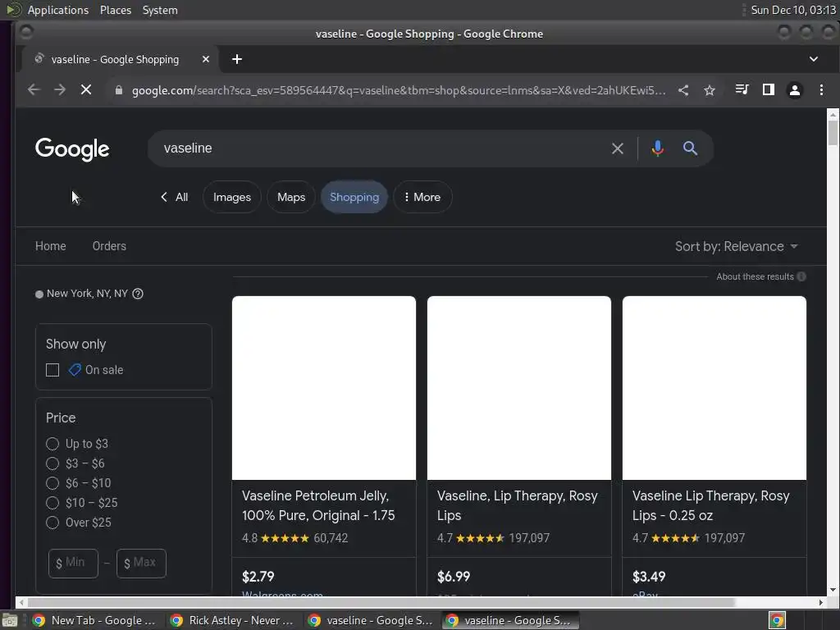Go forward in browser history
This screenshot has width=840, height=630.
point(59,90)
